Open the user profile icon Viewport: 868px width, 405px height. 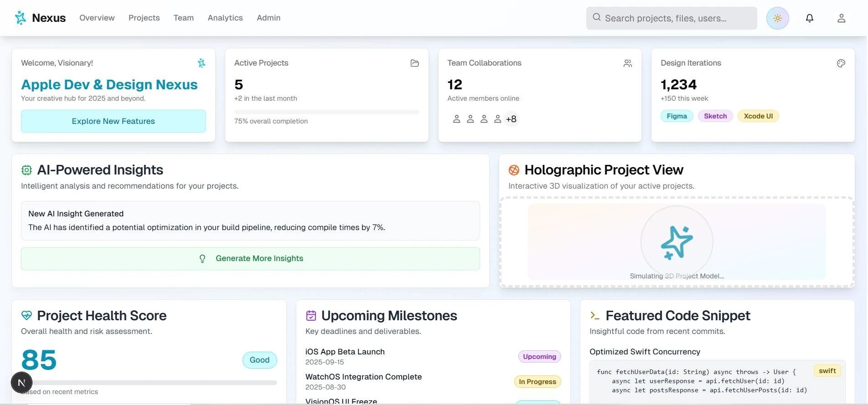[x=841, y=18]
